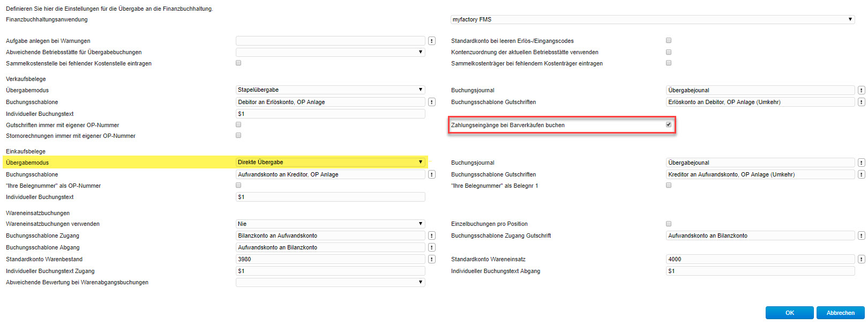Open lookup for Buchungsschablone Zugang Gutschrift
This screenshot has width=868, height=324.
[x=861, y=235]
